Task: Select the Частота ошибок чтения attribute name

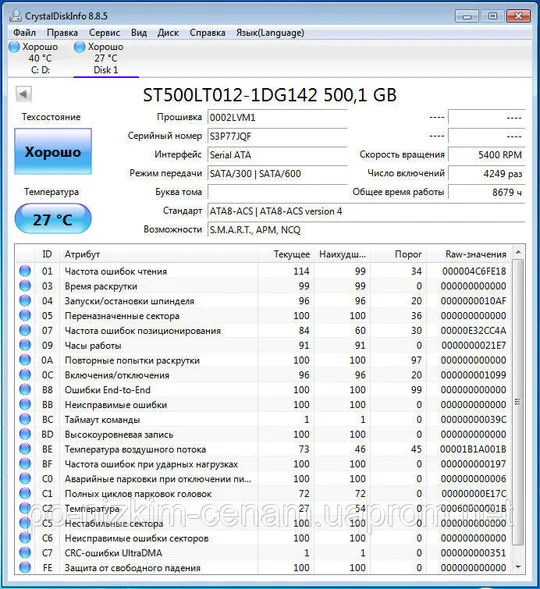Action: 116,271
